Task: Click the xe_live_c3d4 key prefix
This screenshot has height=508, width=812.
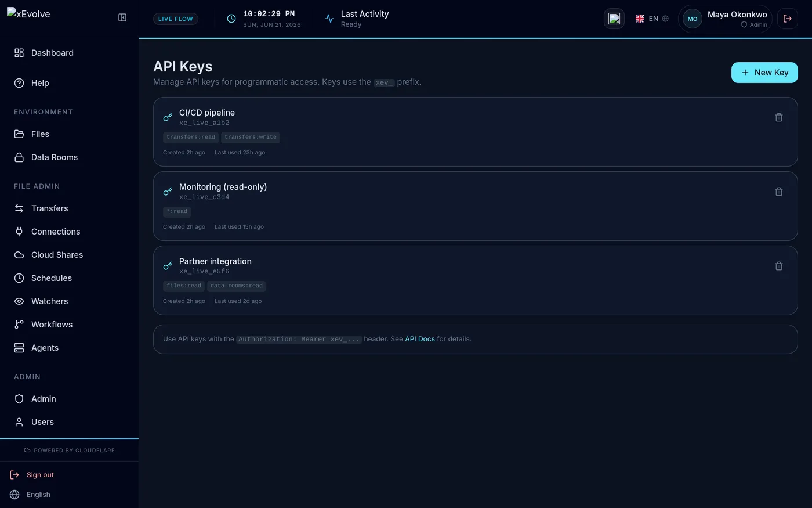Action: tap(204, 197)
